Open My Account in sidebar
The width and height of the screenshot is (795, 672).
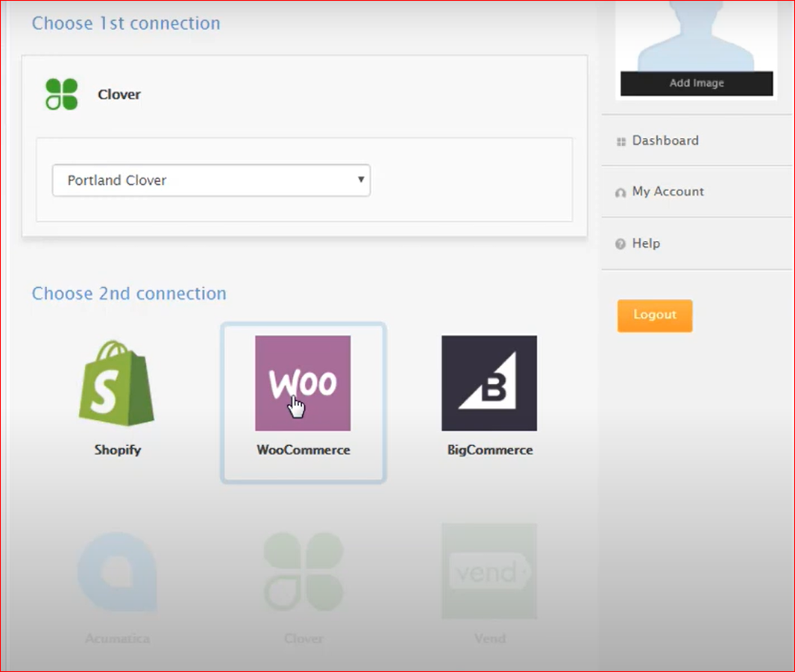[667, 192]
